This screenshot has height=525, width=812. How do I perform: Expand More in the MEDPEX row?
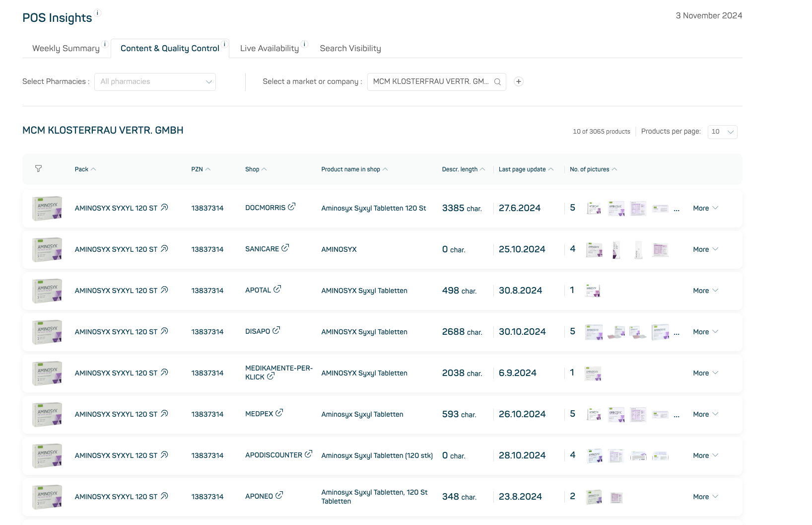click(705, 414)
